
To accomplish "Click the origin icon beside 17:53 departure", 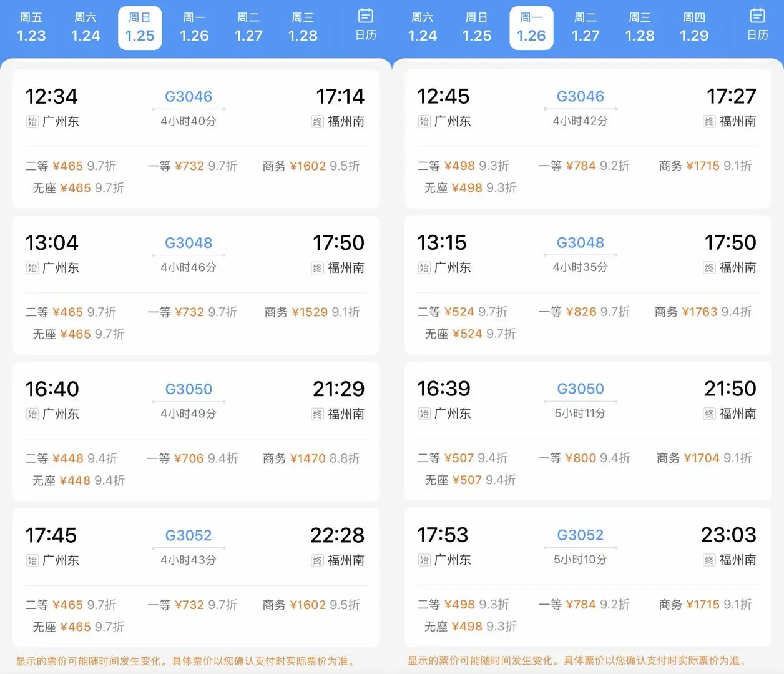I will [x=424, y=560].
